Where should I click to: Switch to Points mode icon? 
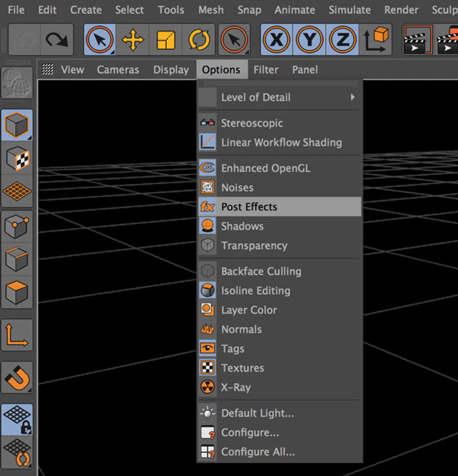17,226
